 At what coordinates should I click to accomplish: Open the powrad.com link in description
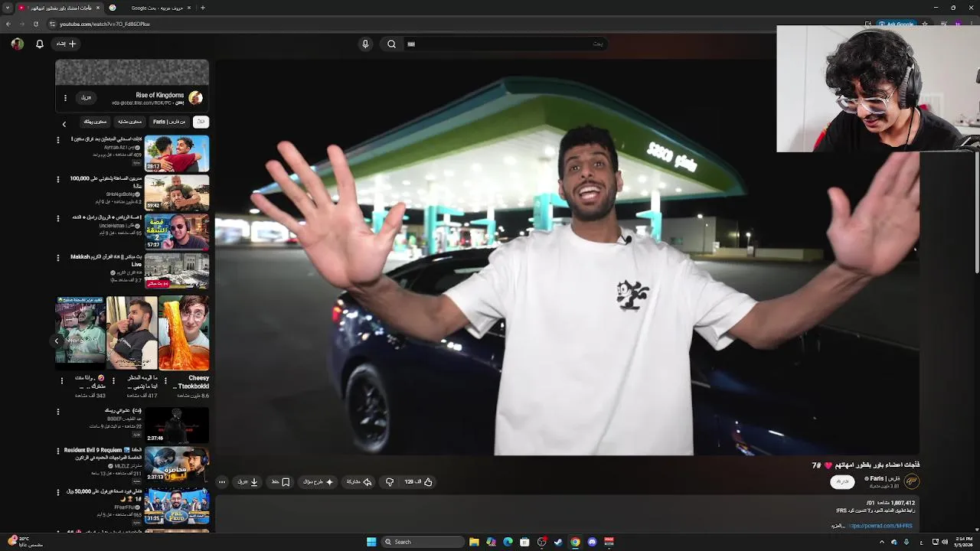point(880,526)
